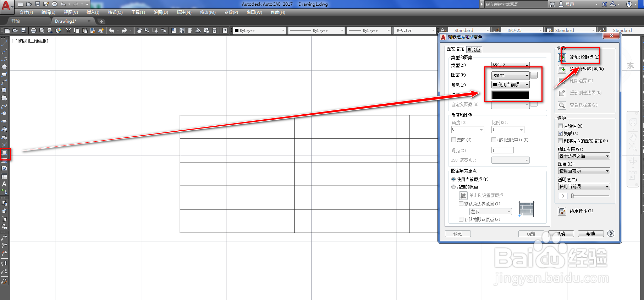The width and height of the screenshot is (644, 300).
Task: Click the Help button in hatch dialog
Action: [x=591, y=234]
